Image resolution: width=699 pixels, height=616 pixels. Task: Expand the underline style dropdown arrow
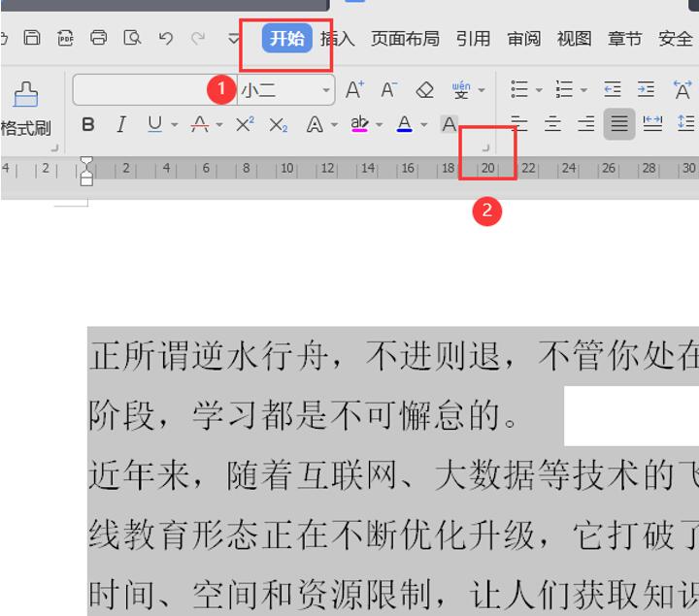(x=175, y=125)
